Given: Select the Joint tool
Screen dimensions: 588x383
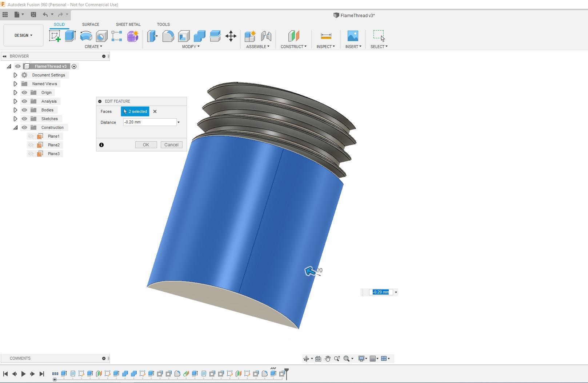Looking at the screenshot, I should (266, 36).
